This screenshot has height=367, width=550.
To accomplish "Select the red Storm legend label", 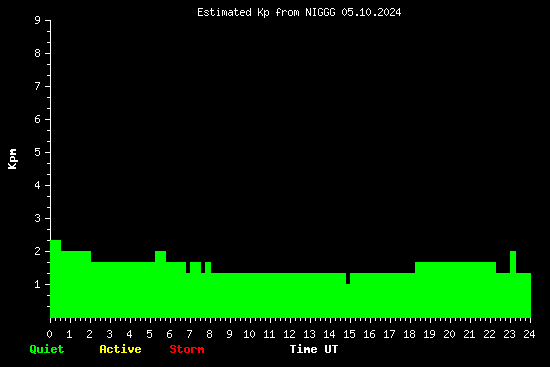I will tap(187, 349).
